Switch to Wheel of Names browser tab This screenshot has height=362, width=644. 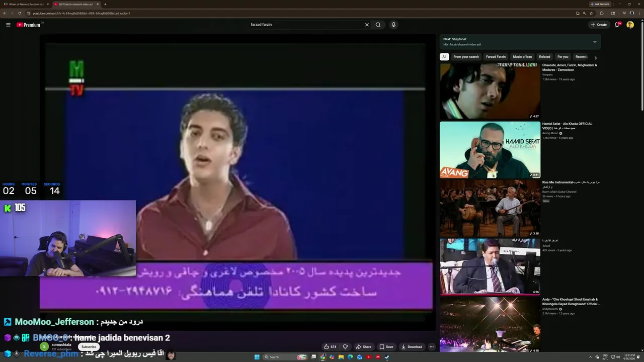(25, 4)
